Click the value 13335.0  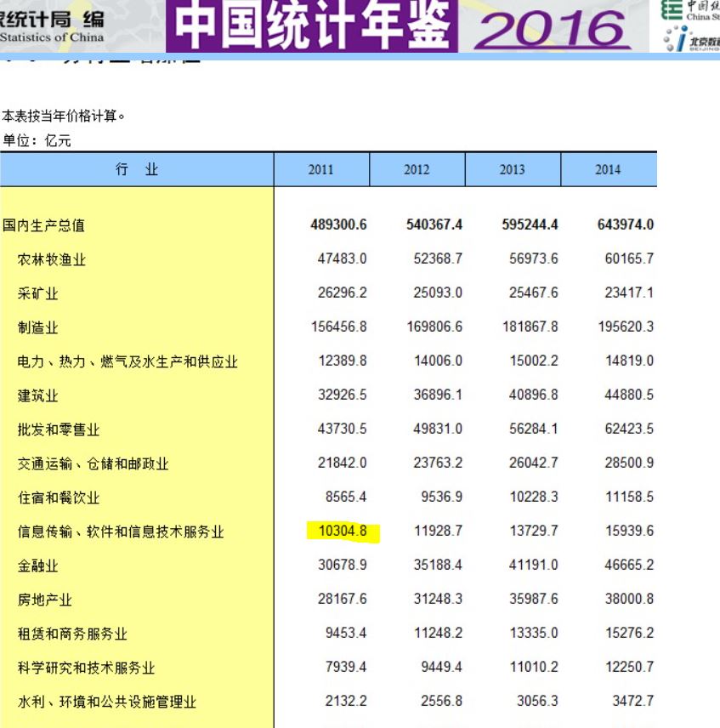534,633
